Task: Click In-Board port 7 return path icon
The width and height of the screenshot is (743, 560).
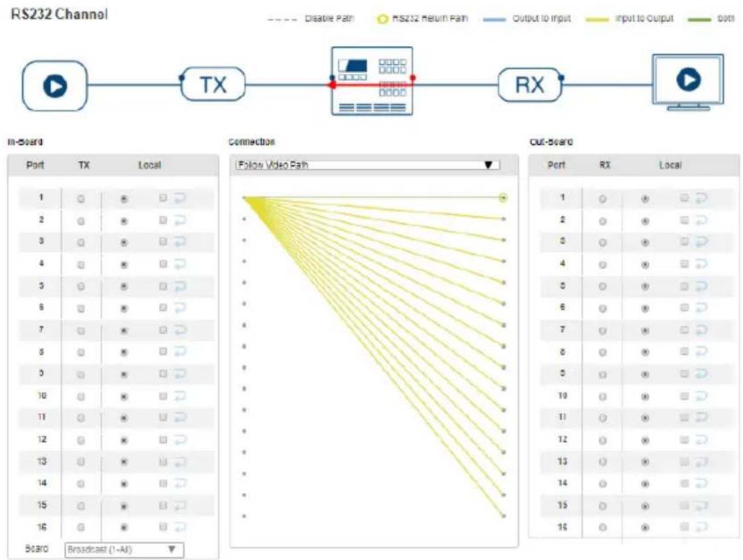Action: click(179, 329)
